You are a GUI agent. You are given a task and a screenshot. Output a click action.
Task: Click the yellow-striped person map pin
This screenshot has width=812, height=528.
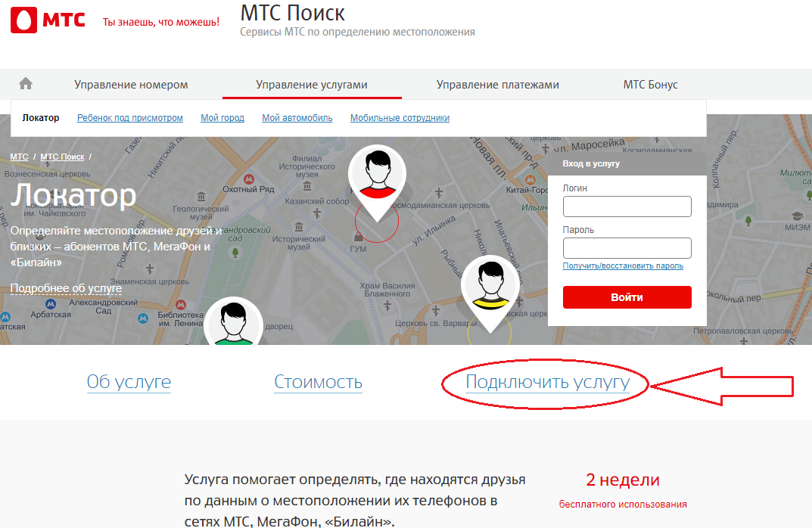[x=490, y=294]
